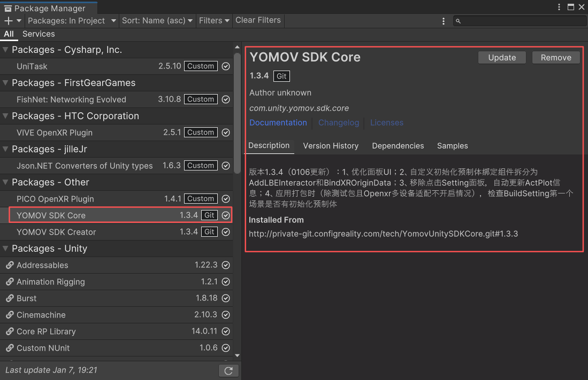Click the scroll down arrow of package list
588x380 pixels.
tap(237, 355)
